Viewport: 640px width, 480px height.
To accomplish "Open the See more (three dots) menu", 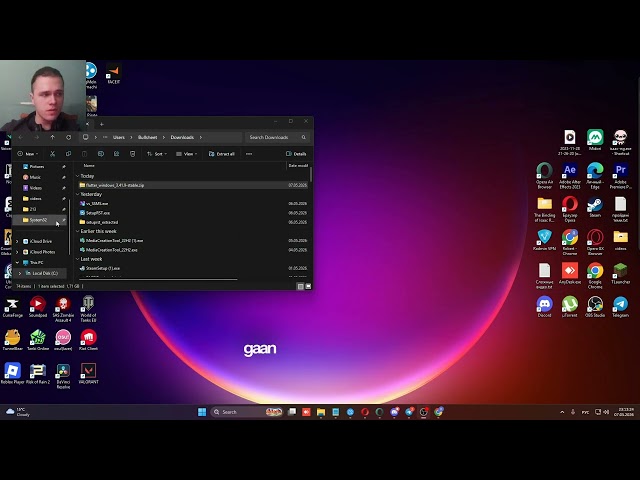I will 249,154.
